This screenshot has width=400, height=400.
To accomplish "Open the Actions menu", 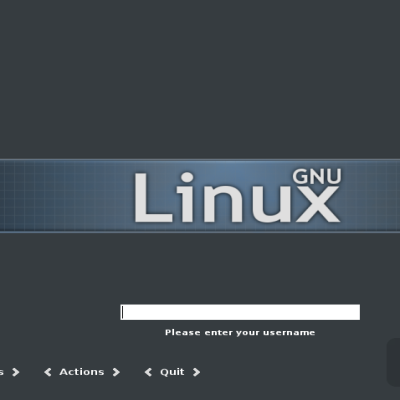I will point(82,372).
